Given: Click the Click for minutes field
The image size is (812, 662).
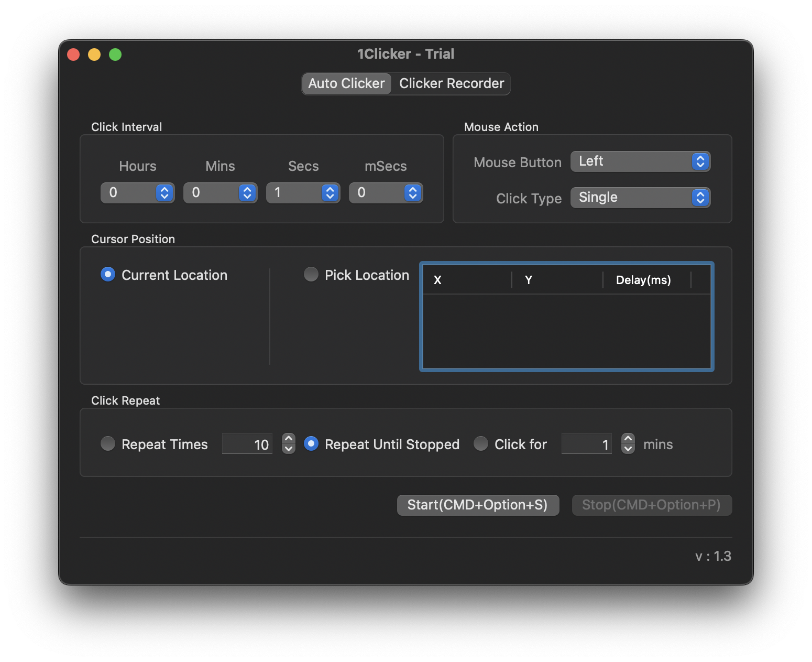Looking at the screenshot, I should click(x=587, y=444).
